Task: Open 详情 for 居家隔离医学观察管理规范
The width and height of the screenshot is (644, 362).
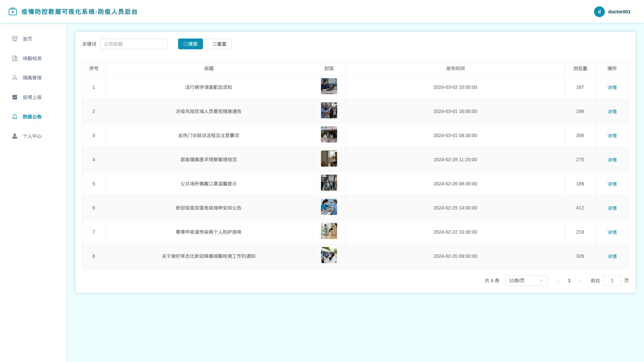Action: coord(612,160)
